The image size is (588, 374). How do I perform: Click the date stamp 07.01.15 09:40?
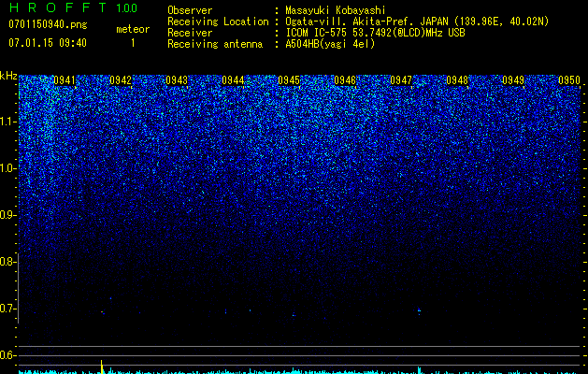[48, 43]
